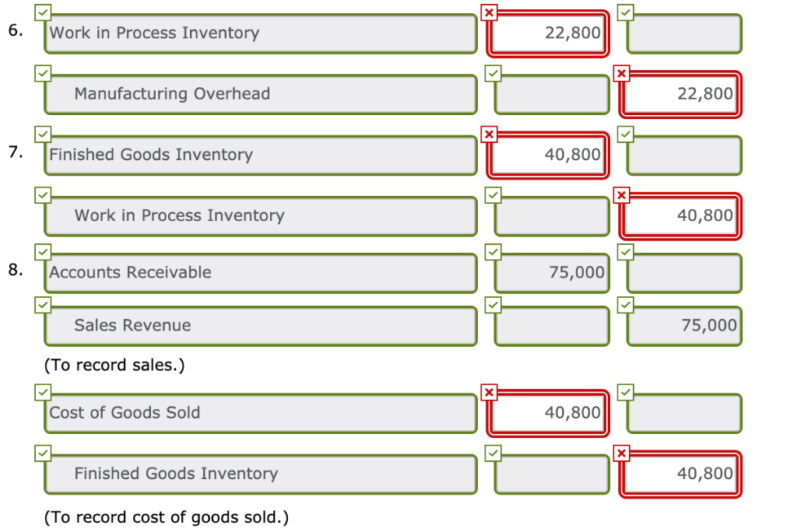The width and height of the screenshot is (797, 532).
Task: Click the green checkmark above Accounts Receivable
Action: click(x=43, y=251)
